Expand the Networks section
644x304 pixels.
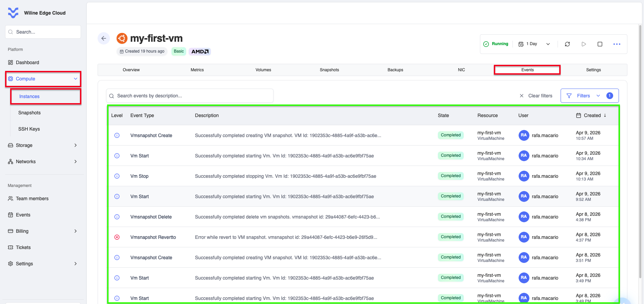pyautogui.click(x=43, y=161)
